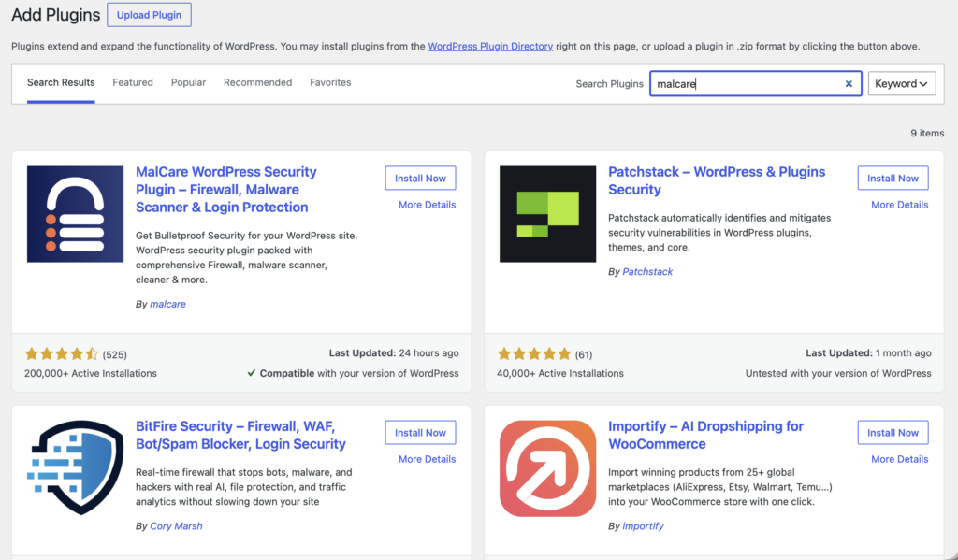Open the Cory Marsh author link
The height and width of the screenshot is (560, 958).
pyautogui.click(x=176, y=525)
